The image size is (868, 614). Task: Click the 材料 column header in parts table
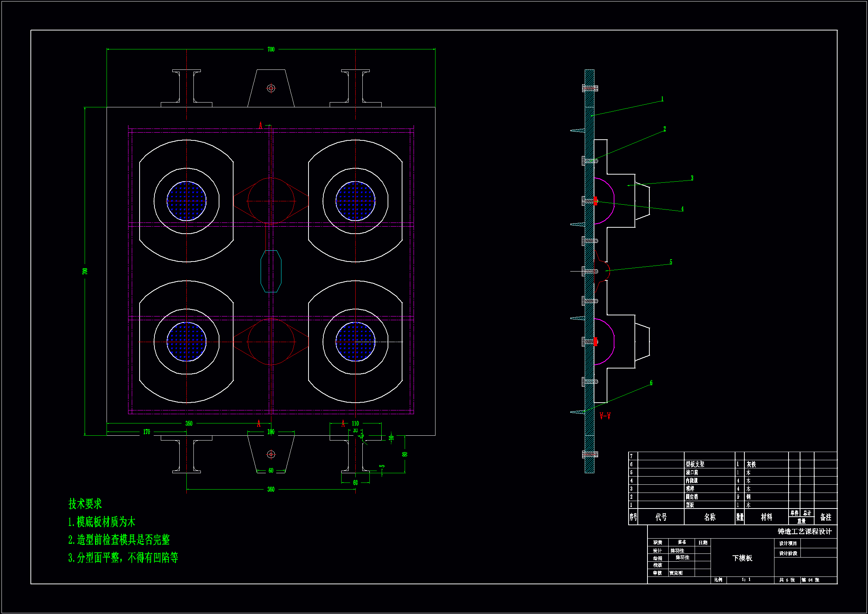pos(766,517)
